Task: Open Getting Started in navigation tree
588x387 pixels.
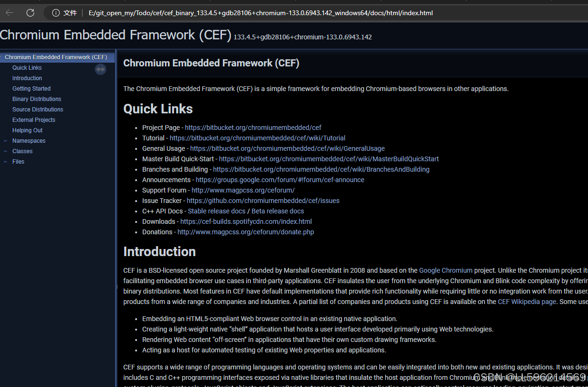Action: point(31,89)
